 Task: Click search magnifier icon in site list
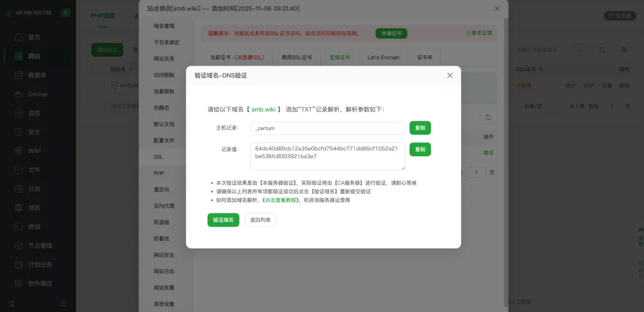[580, 50]
